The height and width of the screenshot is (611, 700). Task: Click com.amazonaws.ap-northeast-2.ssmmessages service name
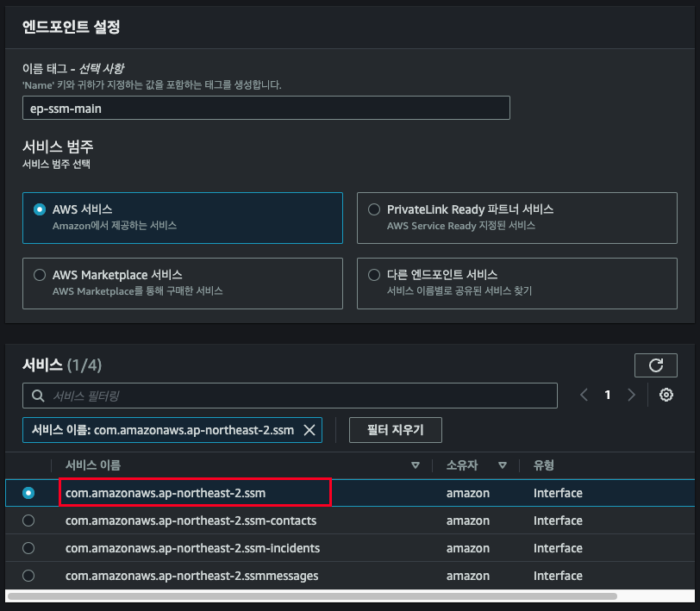[x=191, y=576]
